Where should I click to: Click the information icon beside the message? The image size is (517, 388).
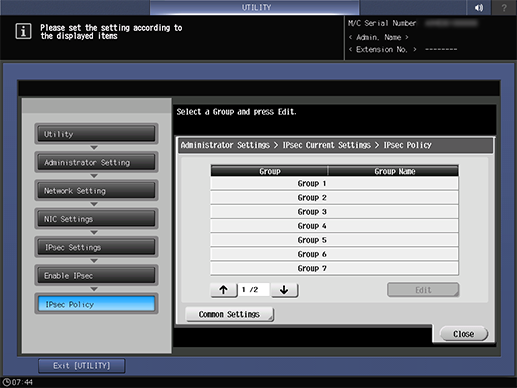[x=23, y=31]
